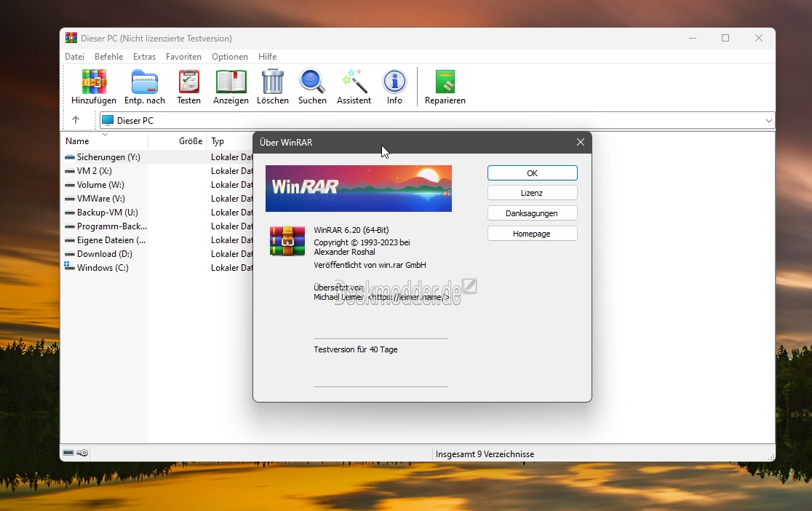Click the key icon in status bar
This screenshot has width=812, height=511.
point(82,453)
